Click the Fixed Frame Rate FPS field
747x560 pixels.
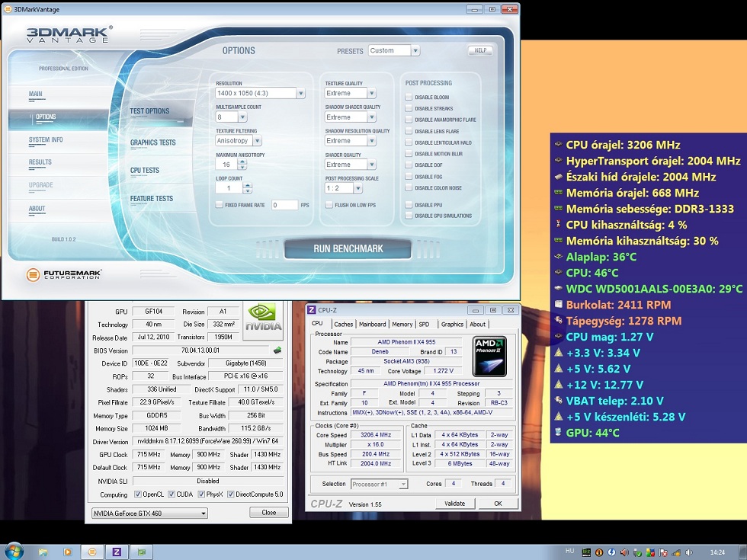(x=284, y=205)
